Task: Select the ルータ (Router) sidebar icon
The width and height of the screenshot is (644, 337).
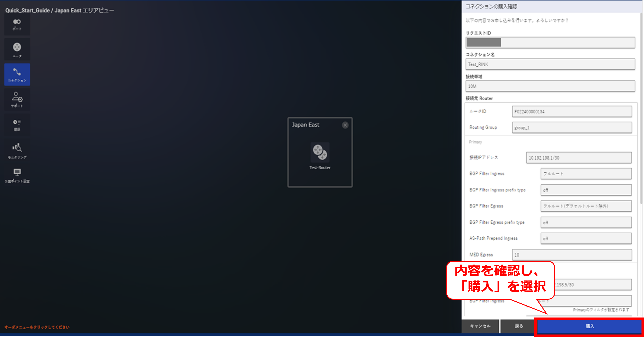Action: click(x=17, y=50)
